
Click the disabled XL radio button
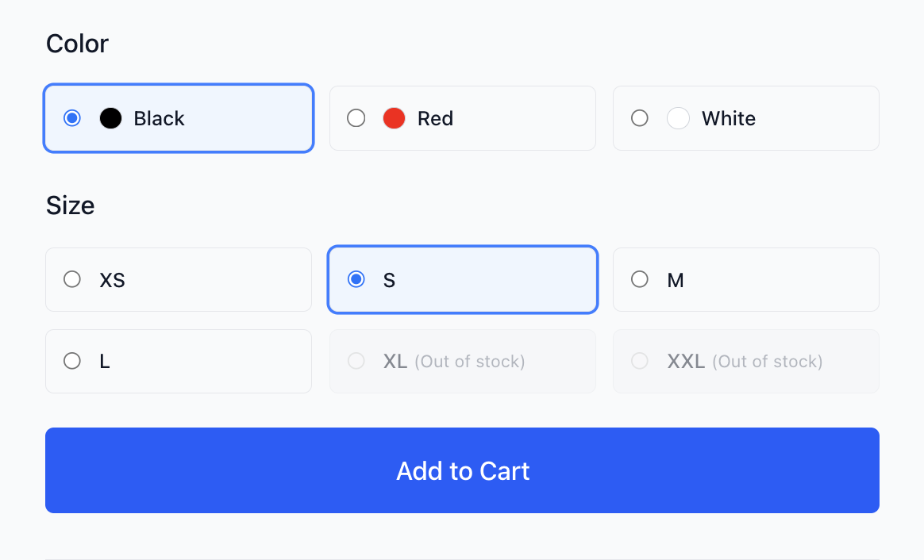click(x=356, y=361)
